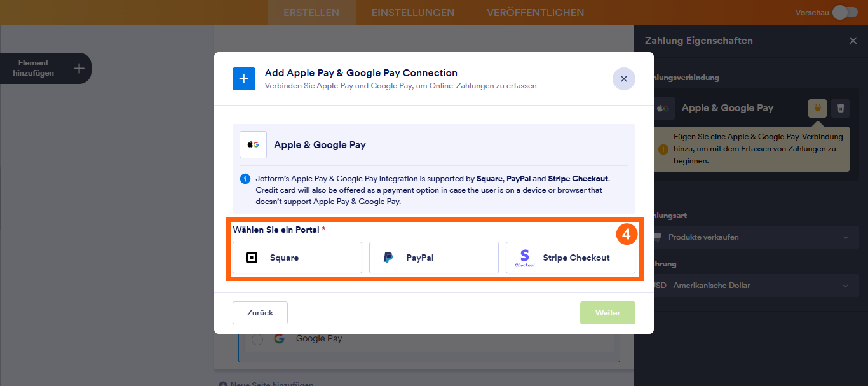Click the 'Zahlung Eigenschaften' panel heading

tap(698, 41)
